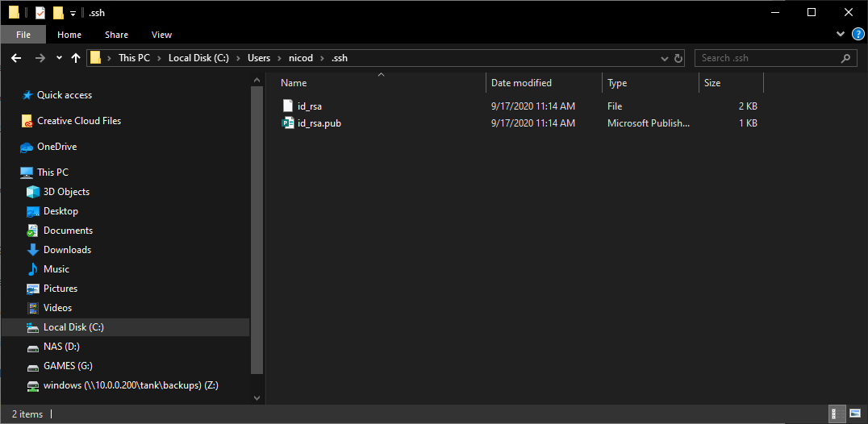Click the Properties icon in Quick Access Toolbar
Screen dimensions: 868x424
(40, 12)
